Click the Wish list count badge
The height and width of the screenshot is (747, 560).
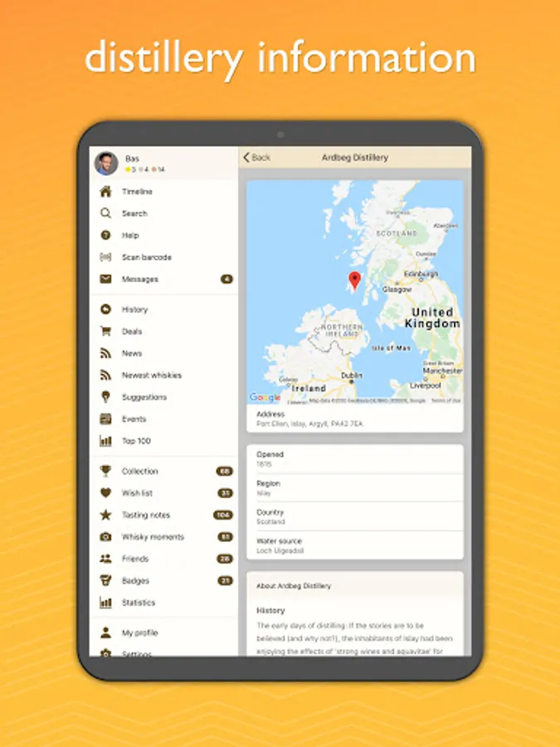click(225, 492)
